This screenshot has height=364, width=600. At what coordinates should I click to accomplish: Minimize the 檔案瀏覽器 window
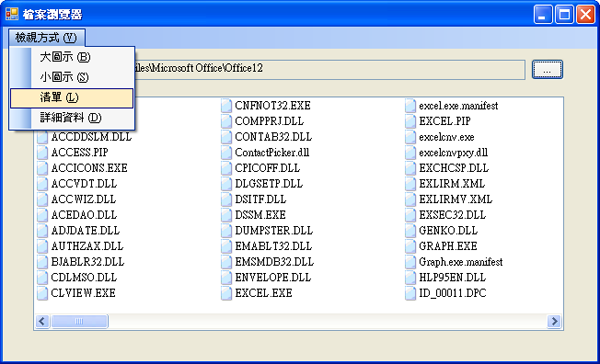tap(543, 15)
